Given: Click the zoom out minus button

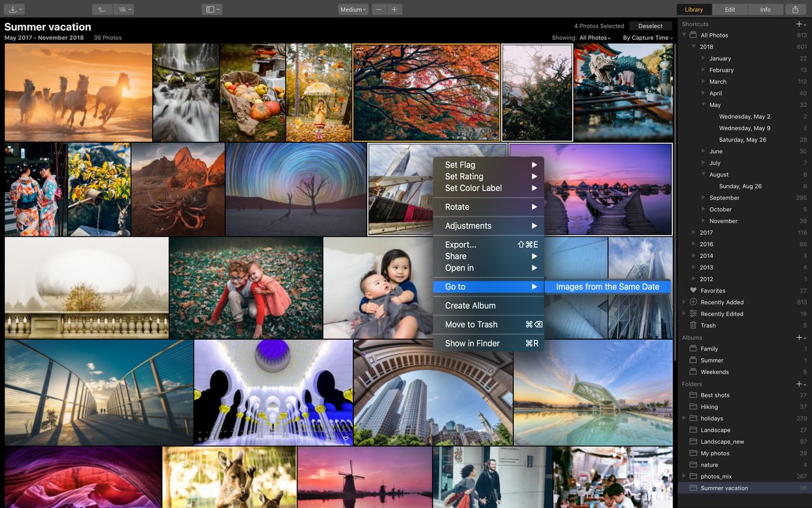Looking at the screenshot, I should point(379,10).
